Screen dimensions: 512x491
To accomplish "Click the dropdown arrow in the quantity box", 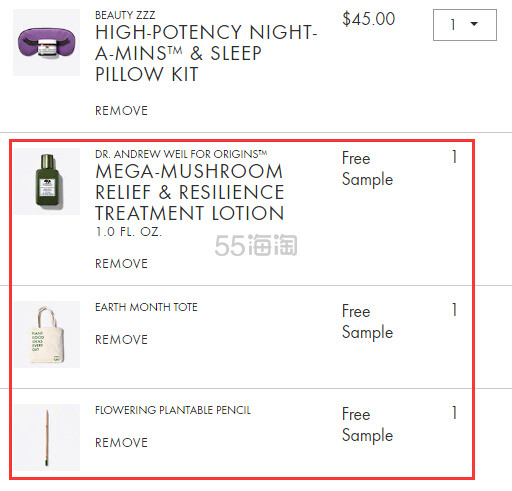I will [x=474, y=24].
